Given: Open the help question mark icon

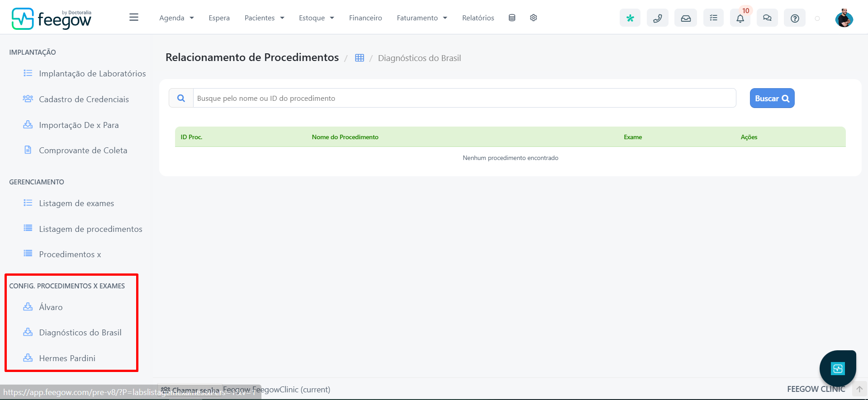Looking at the screenshot, I should coord(795,18).
